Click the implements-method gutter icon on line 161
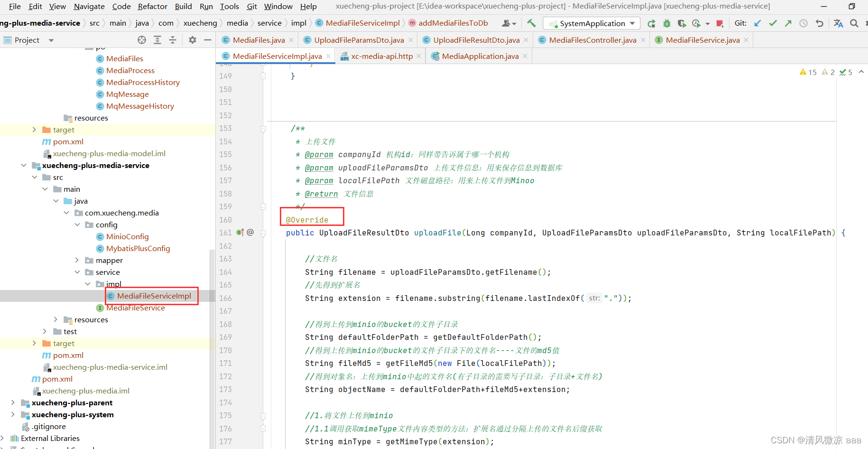The image size is (868, 449). point(240,233)
